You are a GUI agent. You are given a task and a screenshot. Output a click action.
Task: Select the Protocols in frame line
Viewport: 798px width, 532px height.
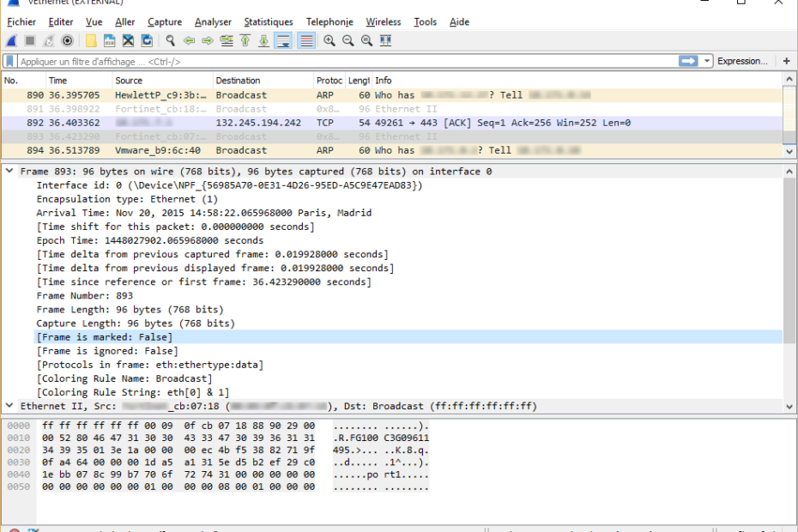pyautogui.click(x=149, y=365)
